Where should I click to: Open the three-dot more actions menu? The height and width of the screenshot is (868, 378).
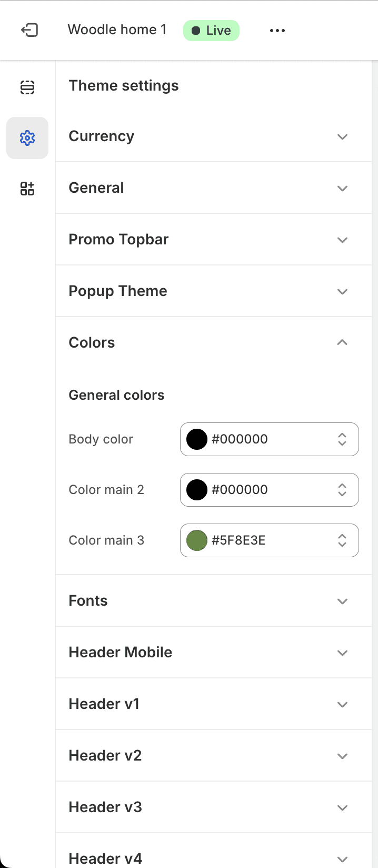[277, 31]
